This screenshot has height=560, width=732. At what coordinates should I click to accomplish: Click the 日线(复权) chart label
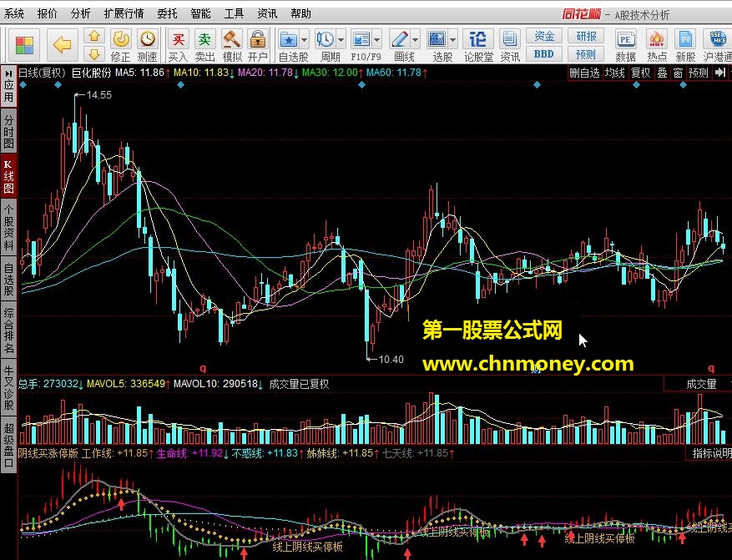click(42, 73)
